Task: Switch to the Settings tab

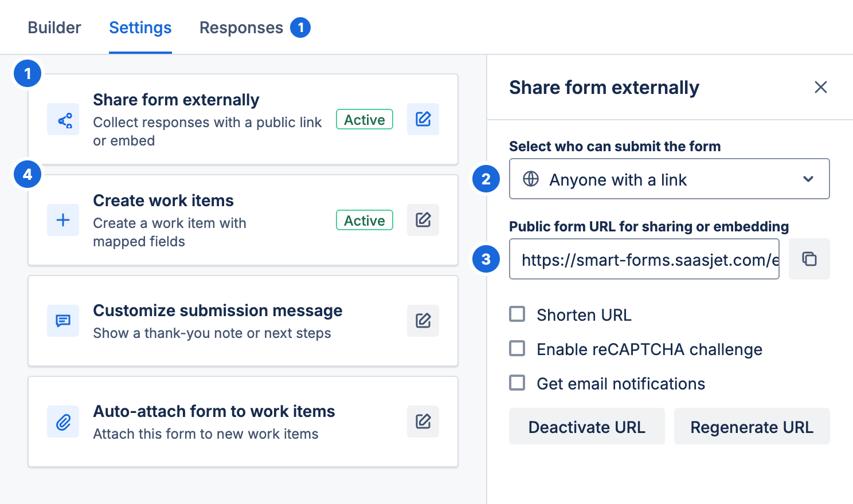Action: tap(140, 27)
